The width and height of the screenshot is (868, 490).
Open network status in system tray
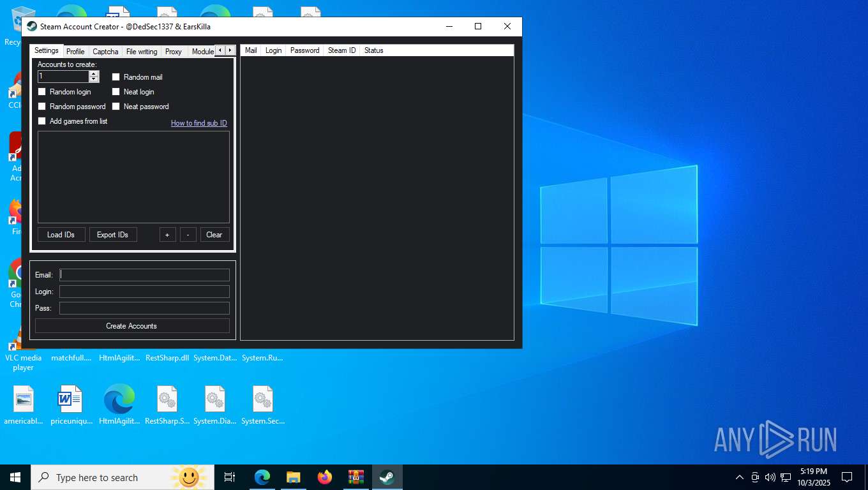[786, 477]
